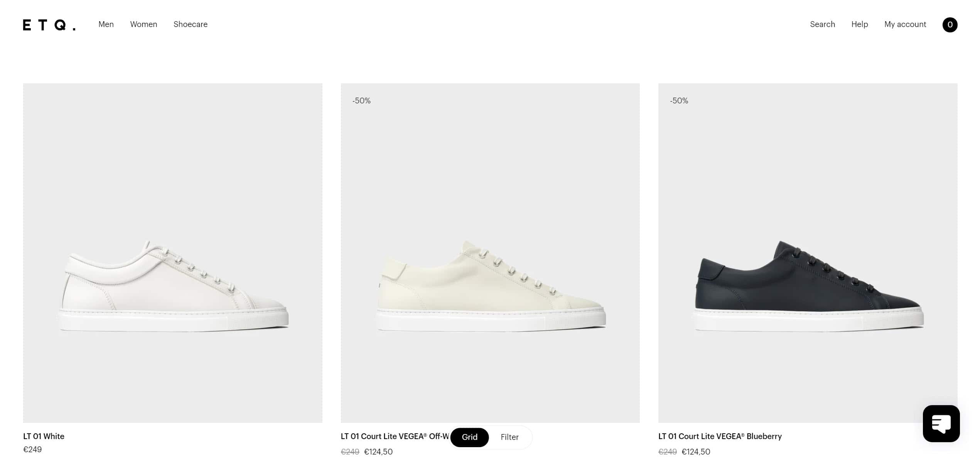View the Off-White Court Lite sneaker image
Viewport: 980px width, 463px height.
pos(490,253)
